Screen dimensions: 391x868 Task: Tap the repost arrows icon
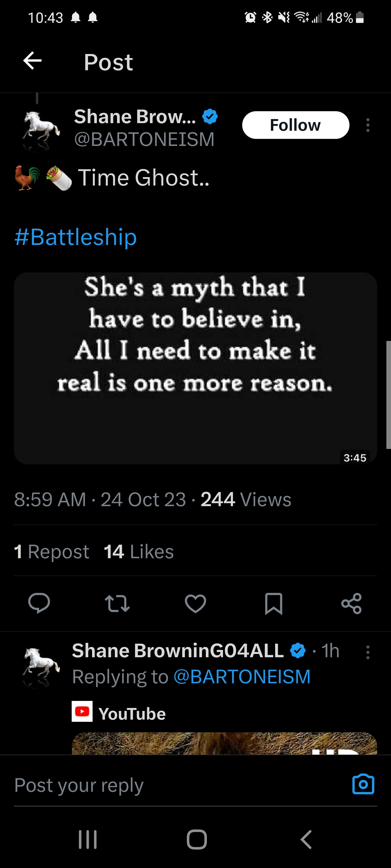point(117,603)
